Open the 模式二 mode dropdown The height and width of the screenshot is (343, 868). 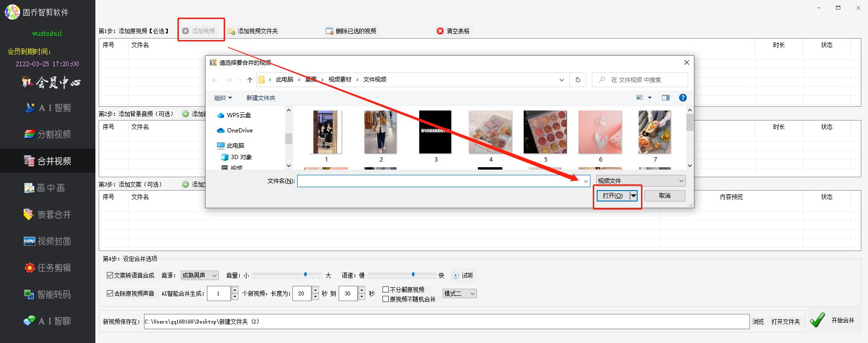tap(459, 293)
